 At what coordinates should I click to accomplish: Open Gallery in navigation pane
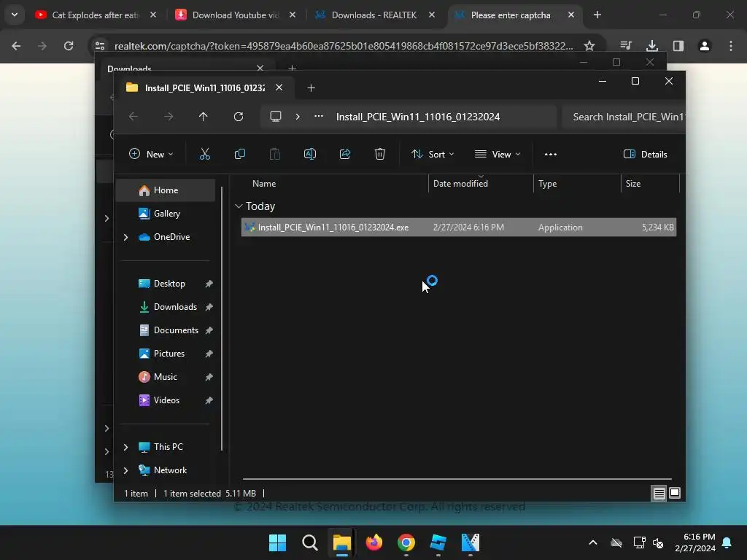click(166, 214)
